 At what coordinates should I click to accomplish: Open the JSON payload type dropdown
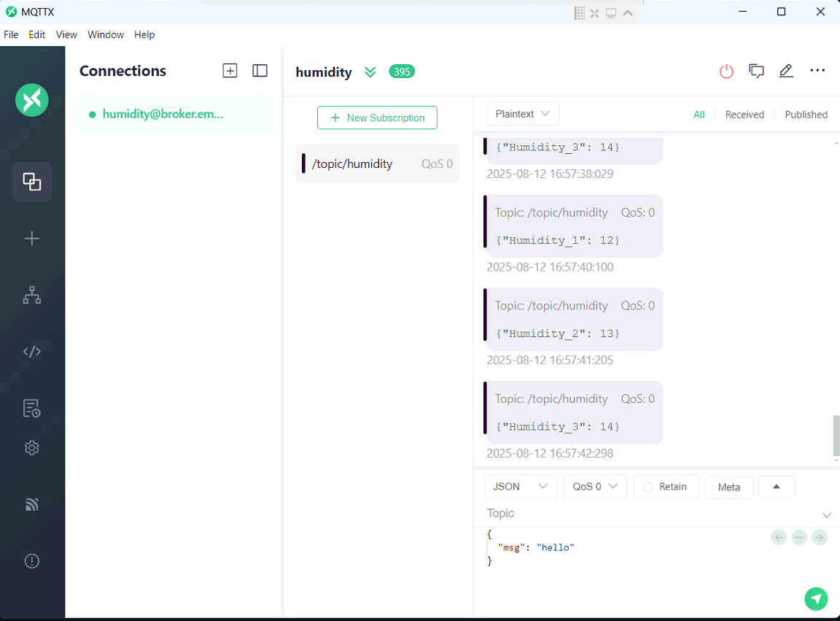point(520,487)
